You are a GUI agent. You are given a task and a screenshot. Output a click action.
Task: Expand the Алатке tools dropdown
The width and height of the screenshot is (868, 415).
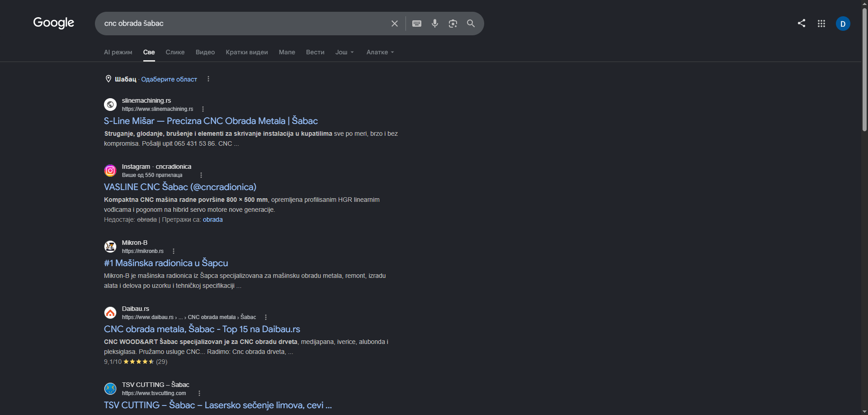click(380, 52)
